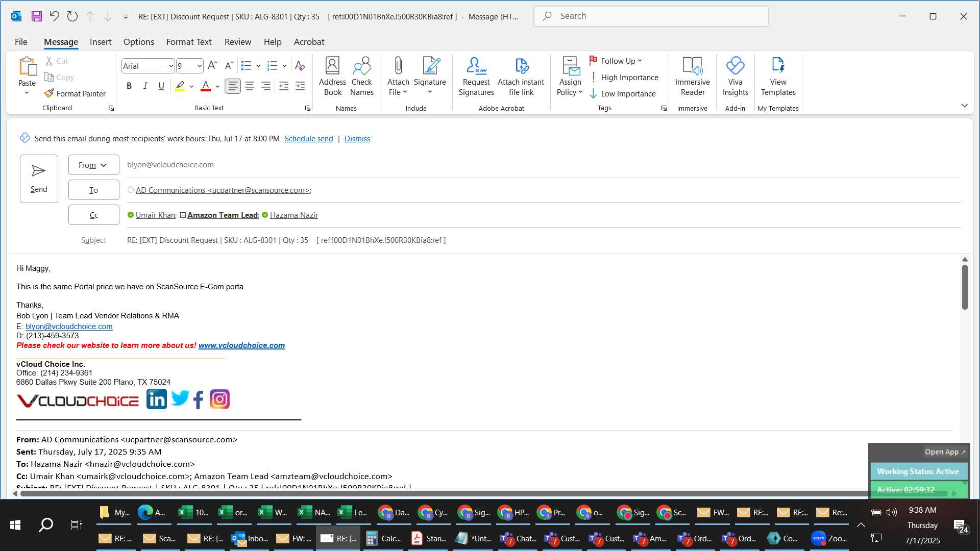This screenshot has width=980, height=551.
Task: Click the Search box in title bar
Action: (651, 16)
